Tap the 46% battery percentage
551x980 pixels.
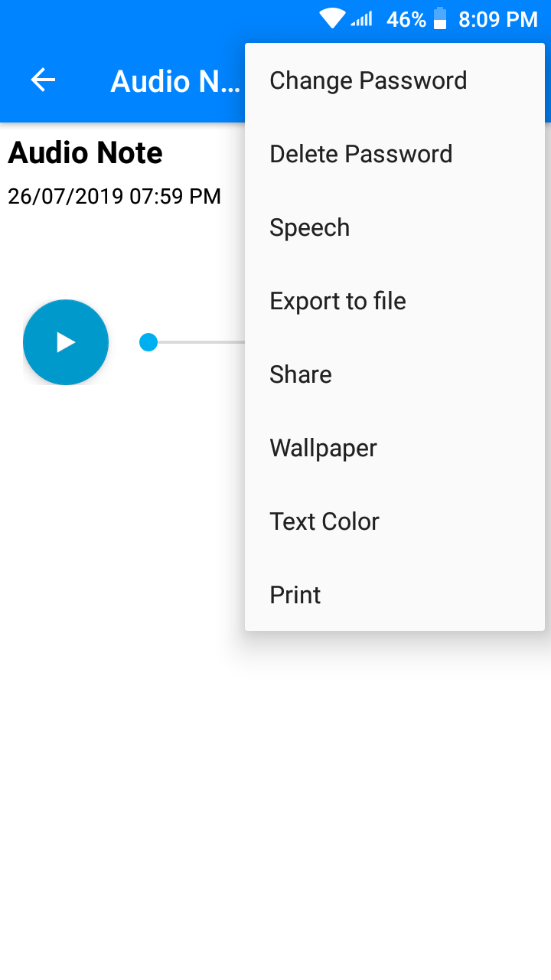pyautogui.click(x=406, y=19)
